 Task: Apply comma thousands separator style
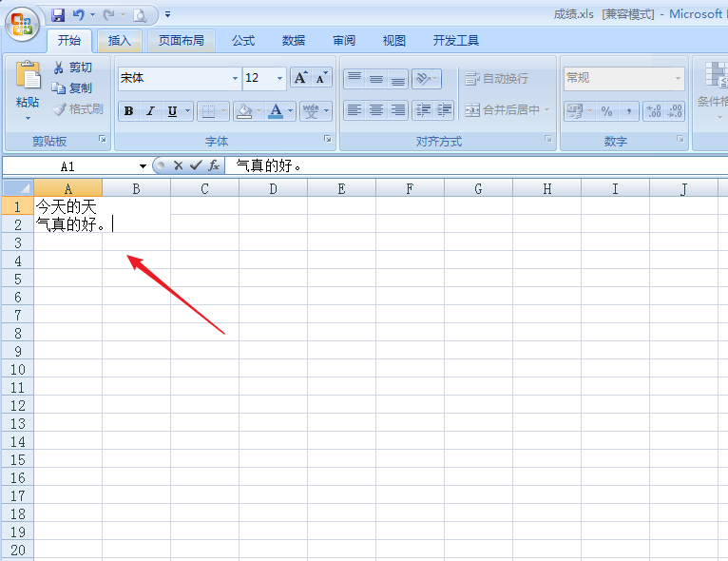628,111
